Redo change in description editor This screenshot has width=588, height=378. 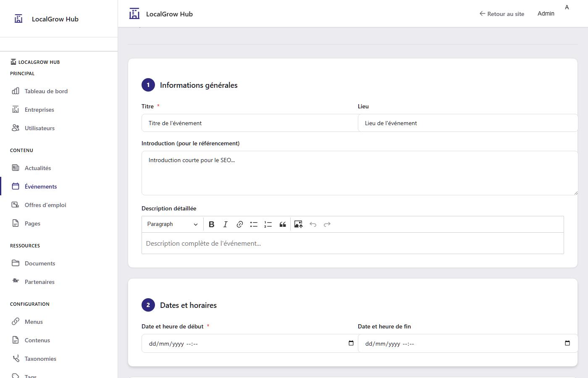327,224
